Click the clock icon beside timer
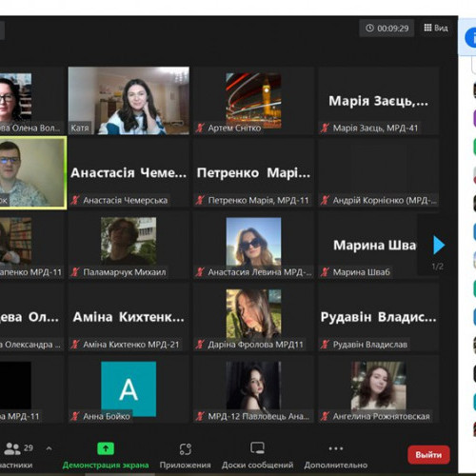Viewport: 476px width, 476px height. (x=369, y=29)
